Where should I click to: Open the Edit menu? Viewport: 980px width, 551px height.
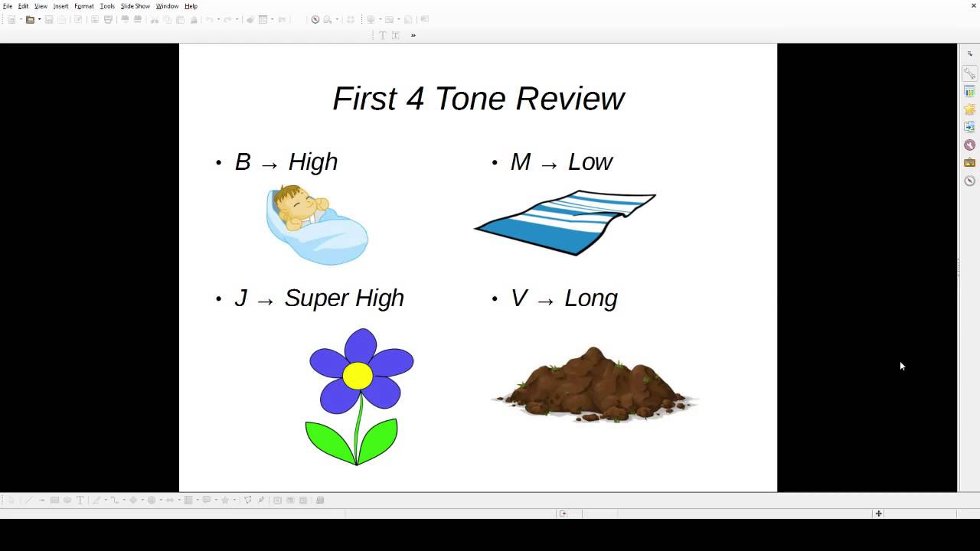[x=24, y=6]
